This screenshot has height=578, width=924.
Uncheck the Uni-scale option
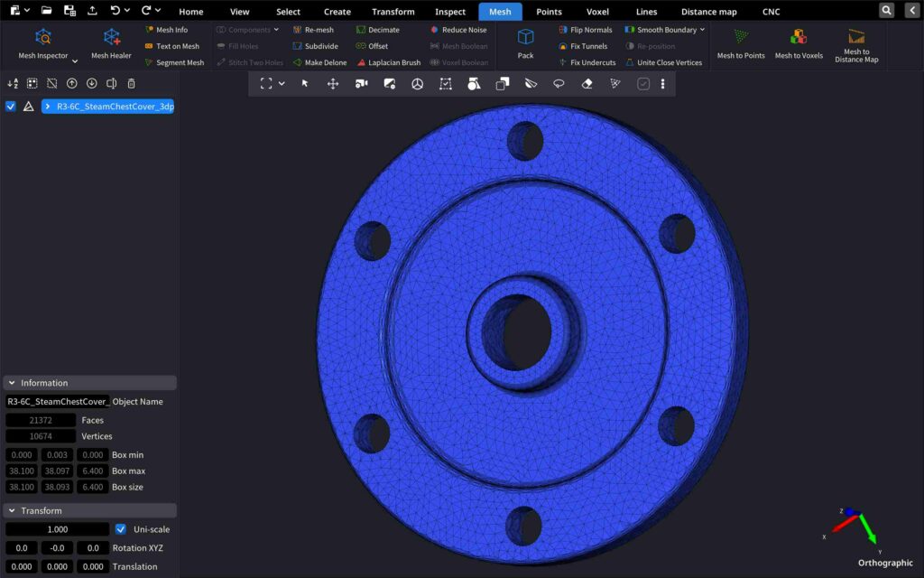point(121,529)
